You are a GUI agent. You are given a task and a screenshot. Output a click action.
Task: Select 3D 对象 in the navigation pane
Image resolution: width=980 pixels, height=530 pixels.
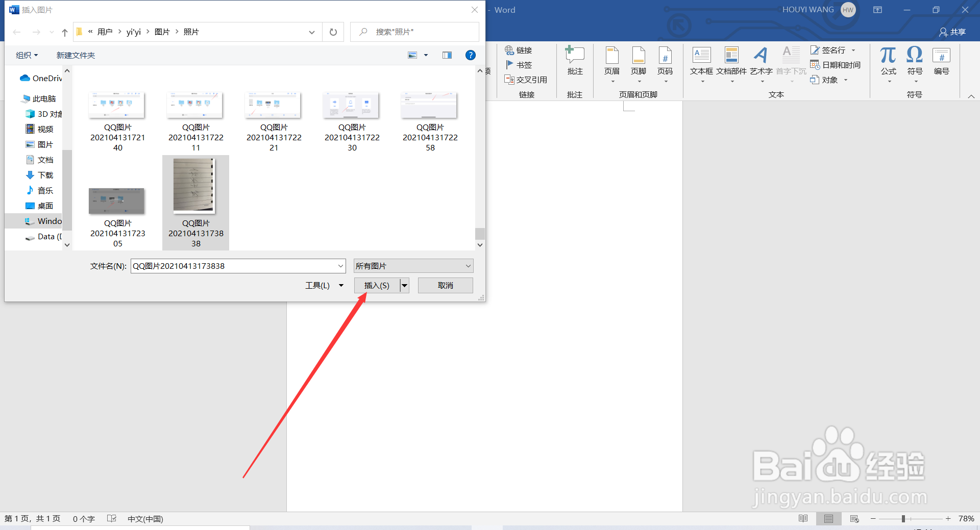[x=44, y=114]
